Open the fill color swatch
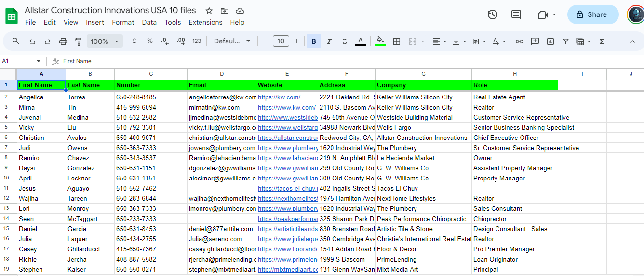 point(380,41)
